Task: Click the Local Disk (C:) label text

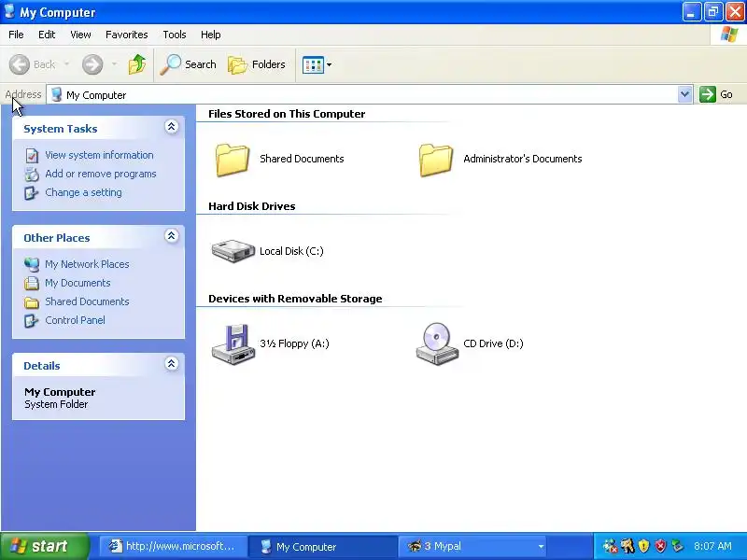Action: [x=291, y=251]
